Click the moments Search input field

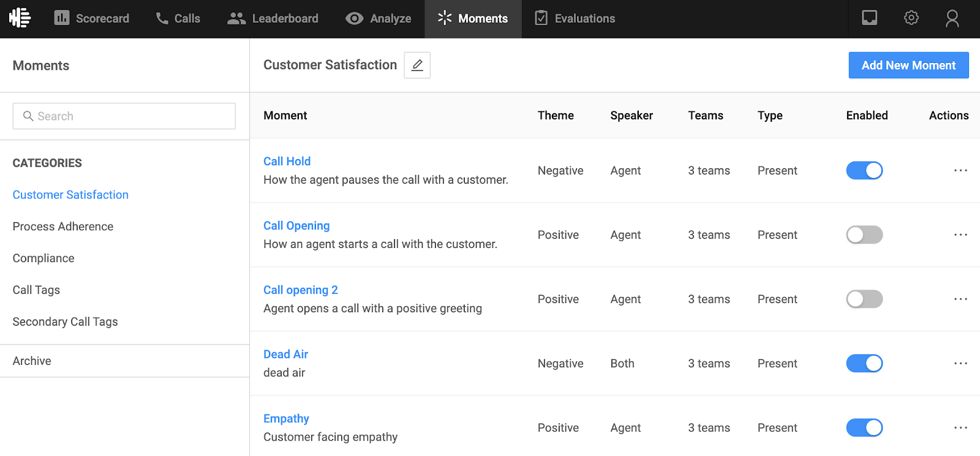[124, 116]
